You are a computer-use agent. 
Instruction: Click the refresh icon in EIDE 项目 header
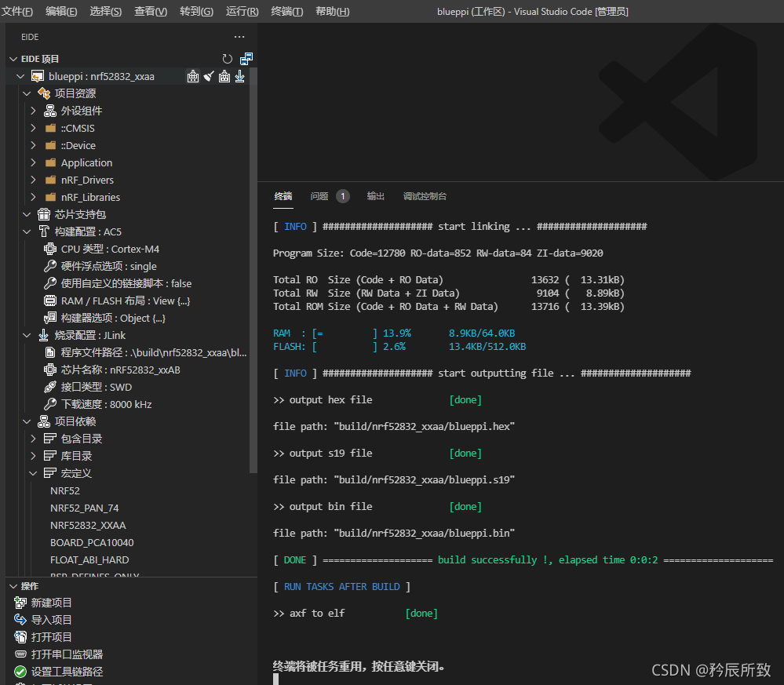228,59
